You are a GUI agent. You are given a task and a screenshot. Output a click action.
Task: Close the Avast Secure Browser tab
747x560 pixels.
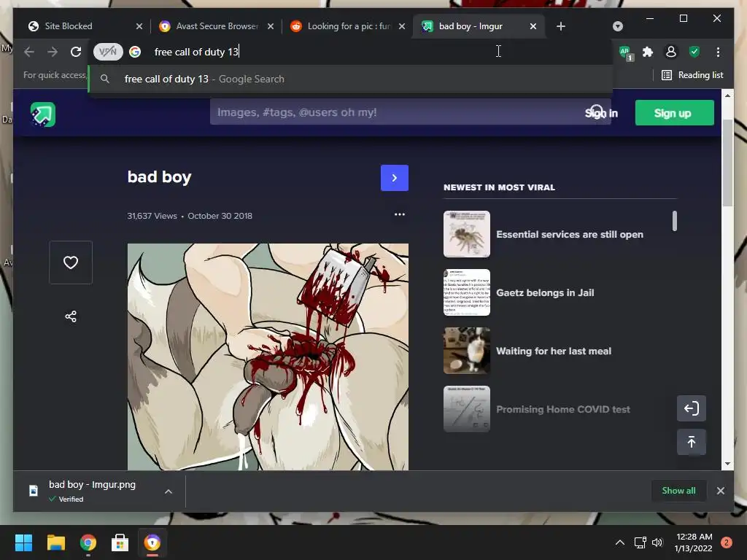coord(271,26)
